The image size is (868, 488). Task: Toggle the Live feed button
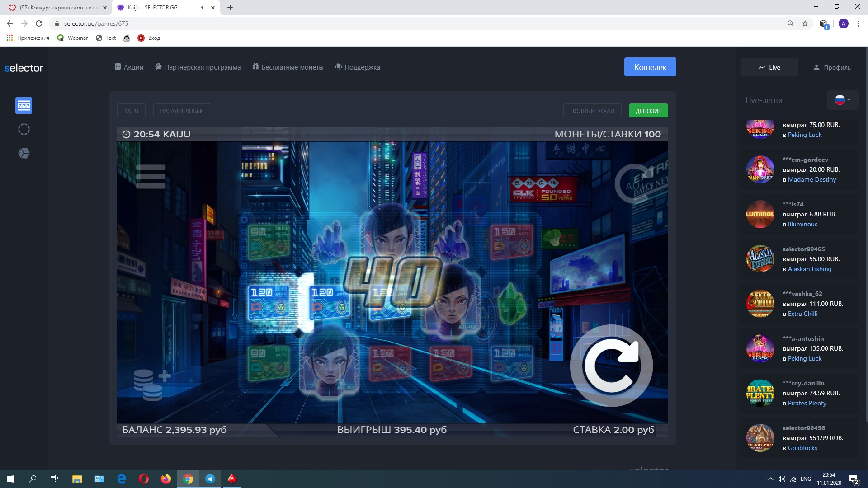tap(769, 67)
